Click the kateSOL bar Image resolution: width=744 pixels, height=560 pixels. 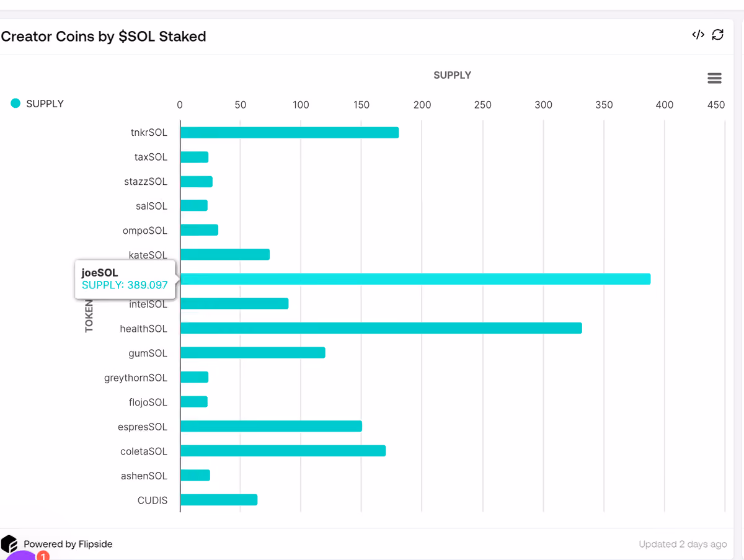(225, 254)
